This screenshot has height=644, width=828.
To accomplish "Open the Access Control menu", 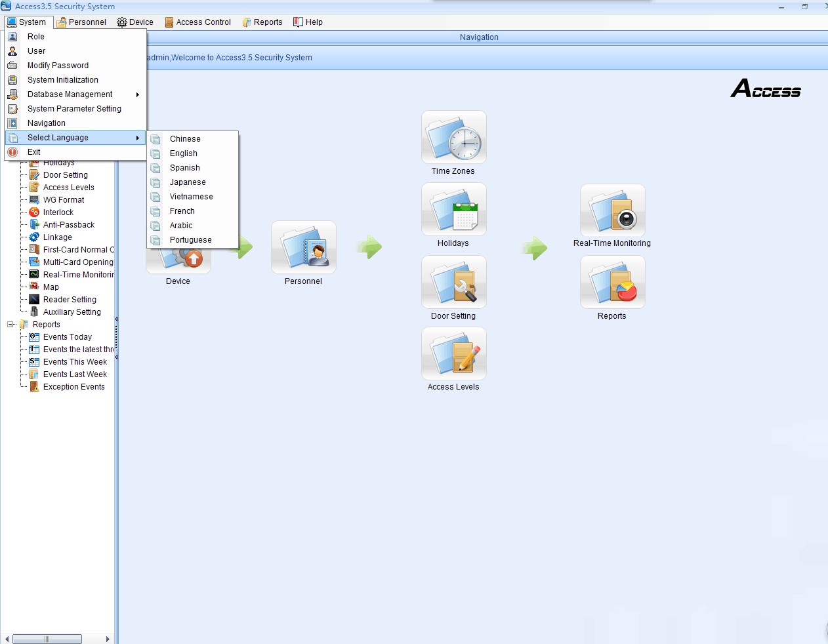I will (197, 22).
